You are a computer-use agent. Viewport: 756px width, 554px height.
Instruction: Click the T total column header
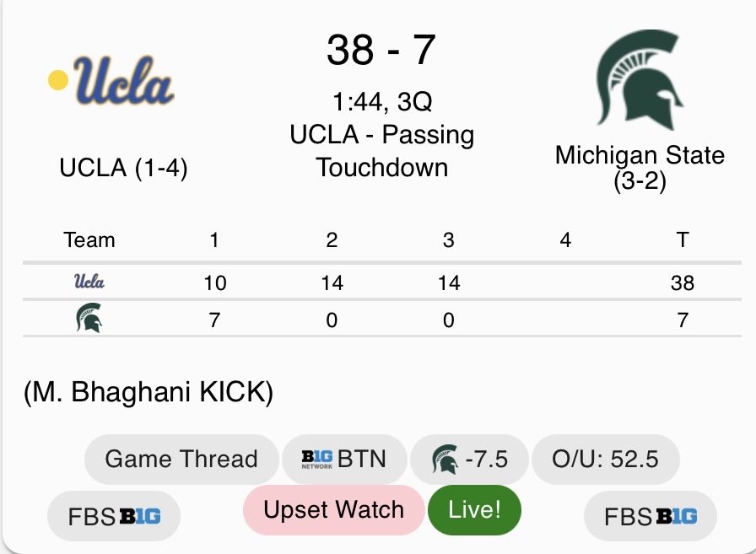tap(682, 240)
